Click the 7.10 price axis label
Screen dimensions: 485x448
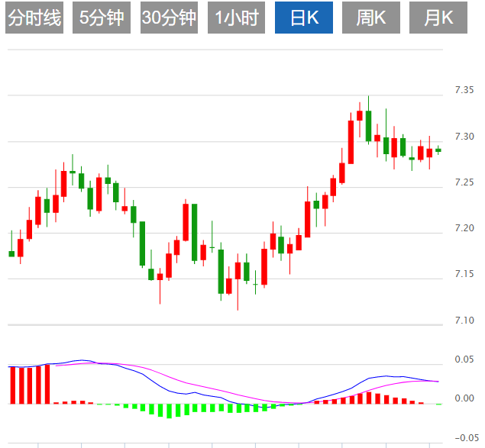[x=464, y=321]
